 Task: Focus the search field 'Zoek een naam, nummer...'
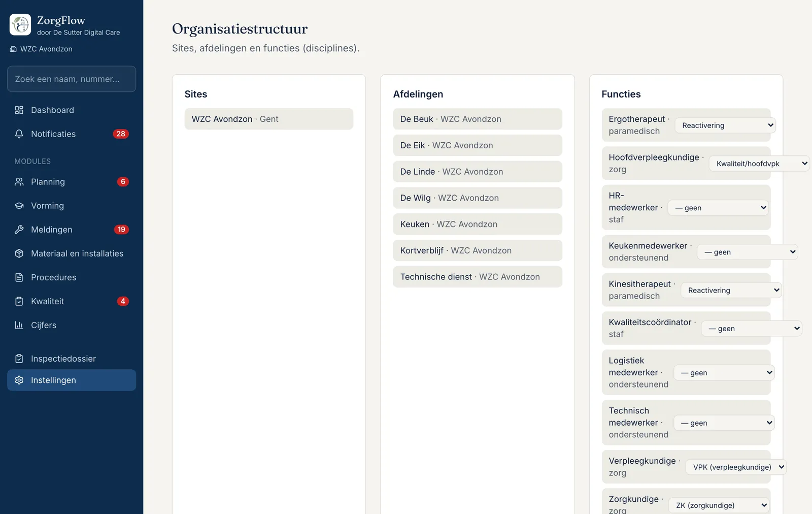pyautogui.click(x=72, y=79)
